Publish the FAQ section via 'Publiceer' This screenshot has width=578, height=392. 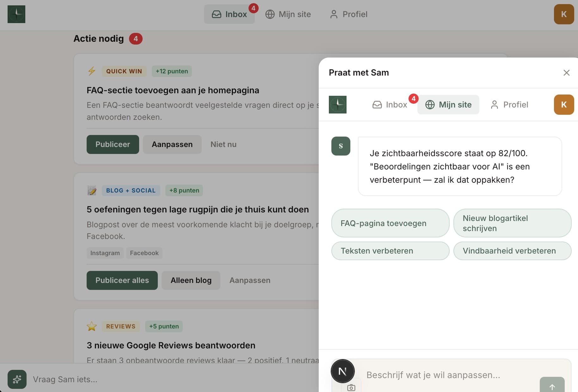[x=113, y=144]
